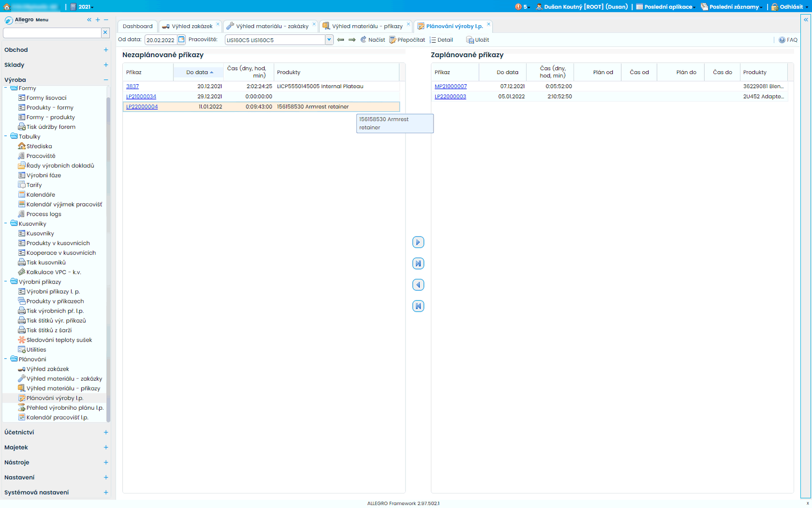This screenshot has width=812, height=508.
Task: Move selected order to planned list
Action: (x=418, y=242)
